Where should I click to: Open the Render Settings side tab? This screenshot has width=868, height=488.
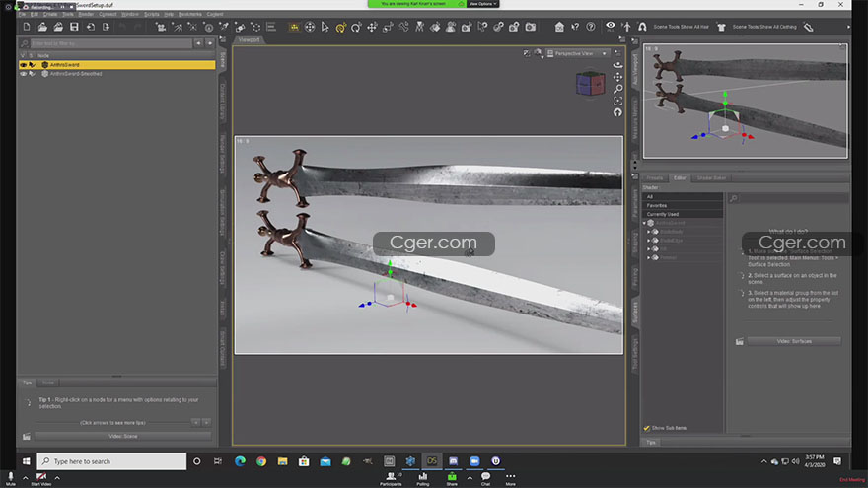coord(223,154)
